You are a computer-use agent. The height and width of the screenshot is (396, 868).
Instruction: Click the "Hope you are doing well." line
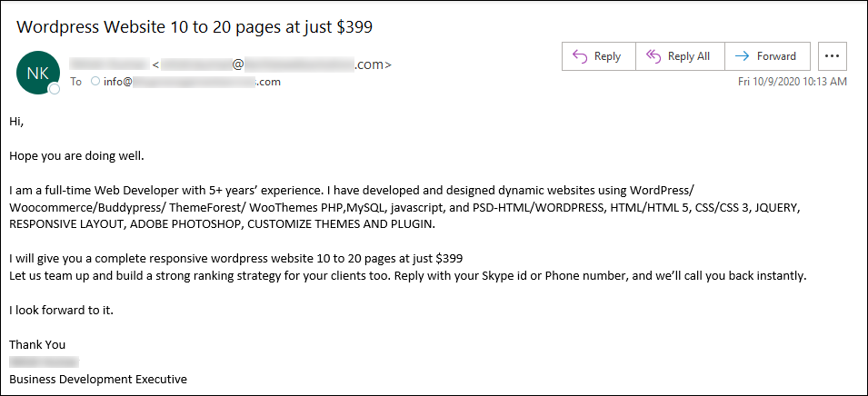(77, 155)
